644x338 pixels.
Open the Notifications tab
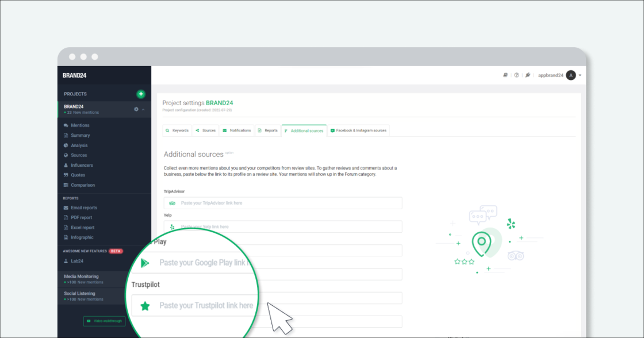[x=236, y=130]
